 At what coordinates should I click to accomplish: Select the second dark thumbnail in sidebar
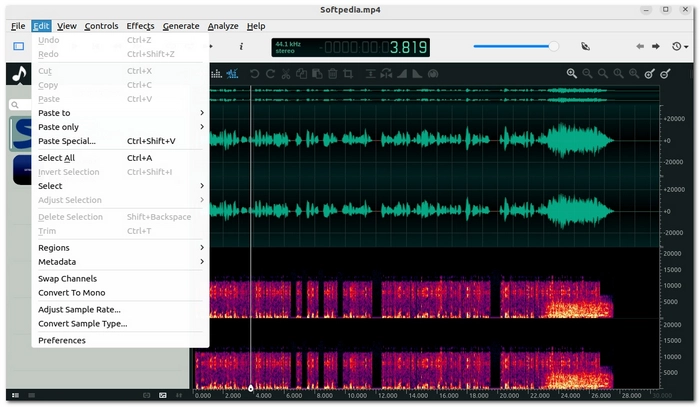tap(22, 170)
